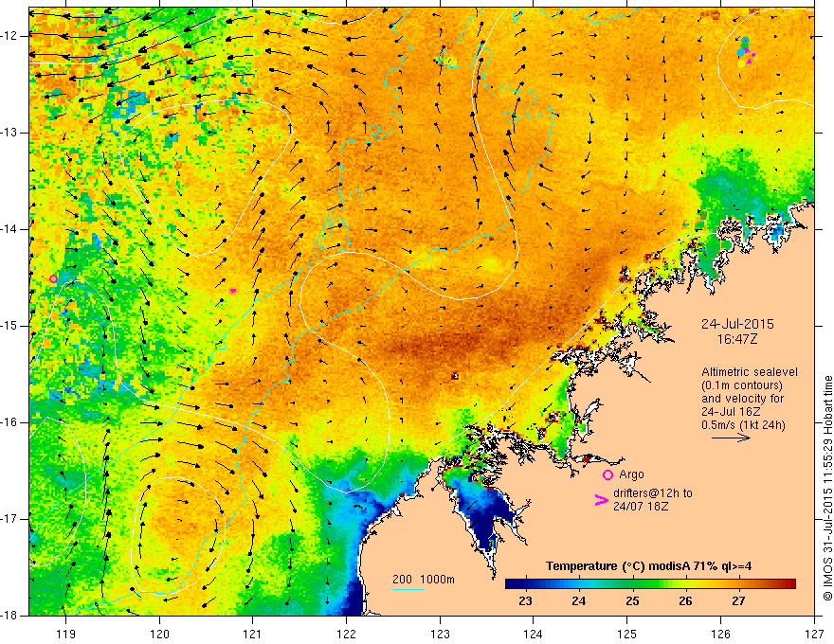Click latitude axis label '-18'
The height and width of the screenshot is (644, 834).
9,616
